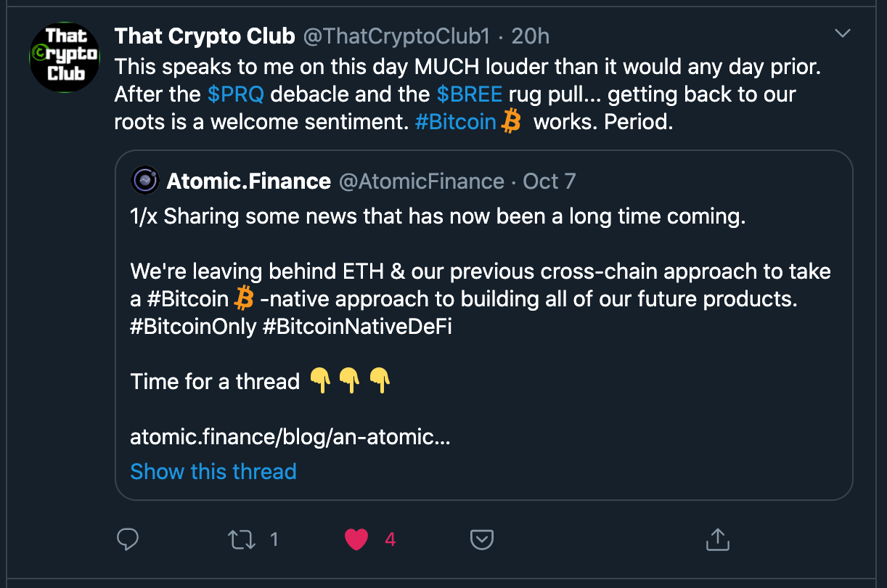
Task: Open #Bitcoin hashtag in main tweet
Action: [x=456, y=121]
